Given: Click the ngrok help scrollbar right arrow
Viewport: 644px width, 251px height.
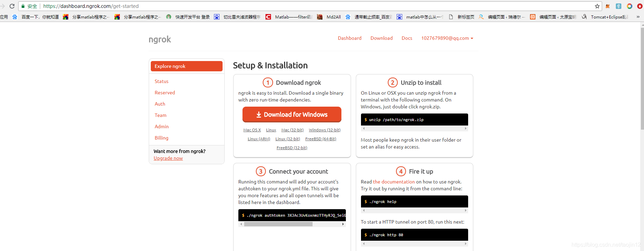Looking at the screenshot, I should point(466,211).
